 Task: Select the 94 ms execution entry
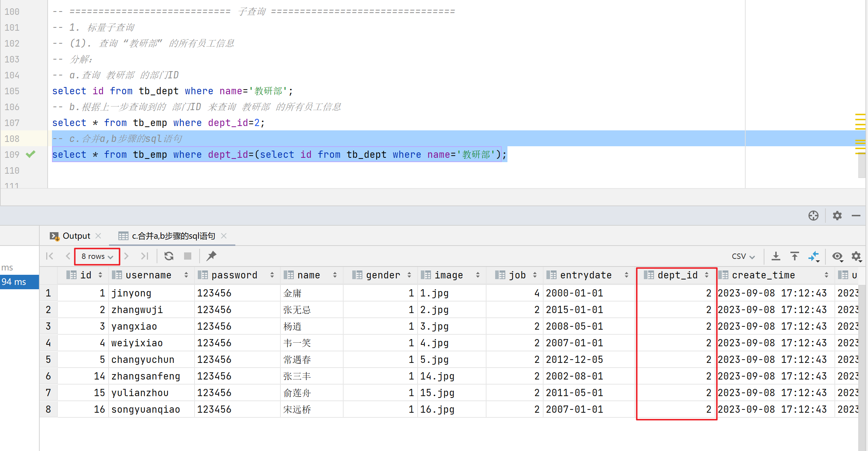pos(19,282)
